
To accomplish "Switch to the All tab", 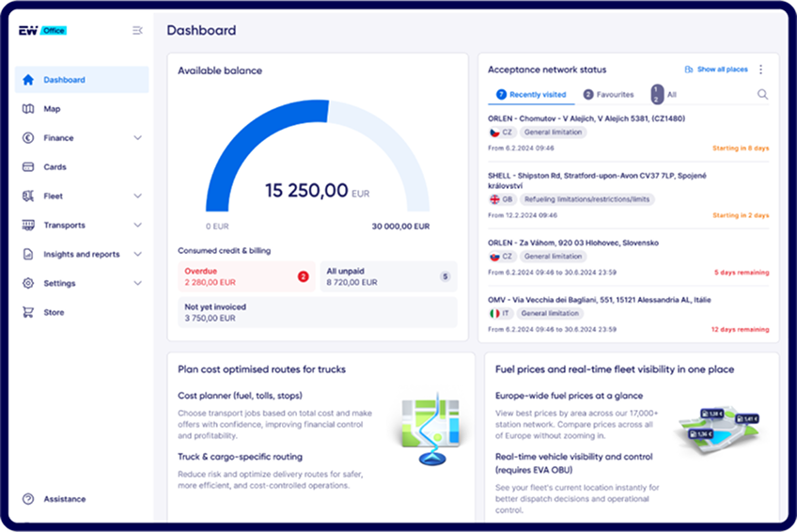I will tap(664, 95).
